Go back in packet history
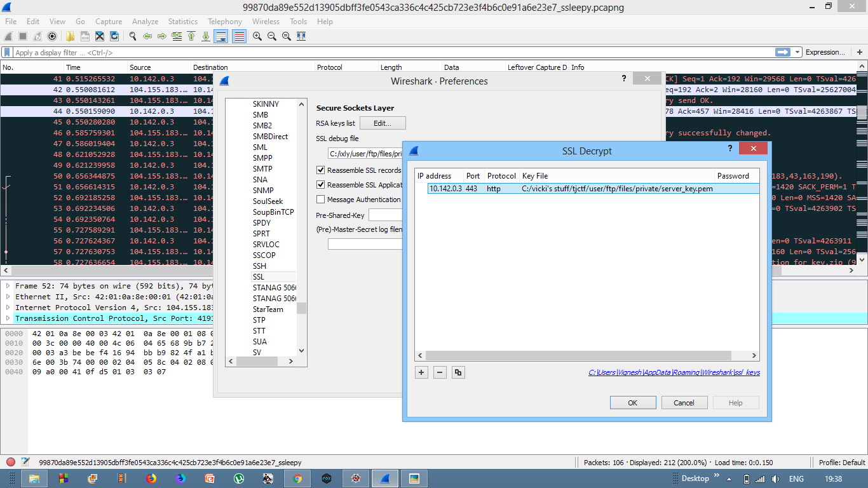The width and height of the screenshot is (868, 488). (x=147, y=36)
